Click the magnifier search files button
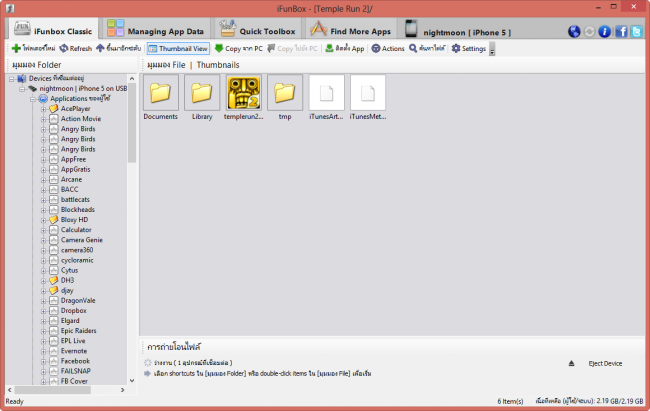 (x=427, y=49)
